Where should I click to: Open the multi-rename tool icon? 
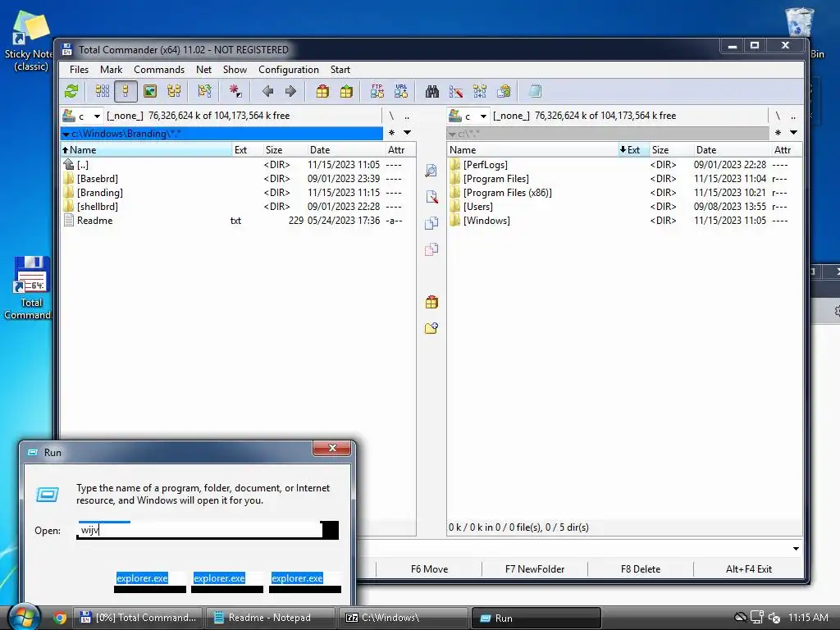pyautogui.click(x=456, y=91)
